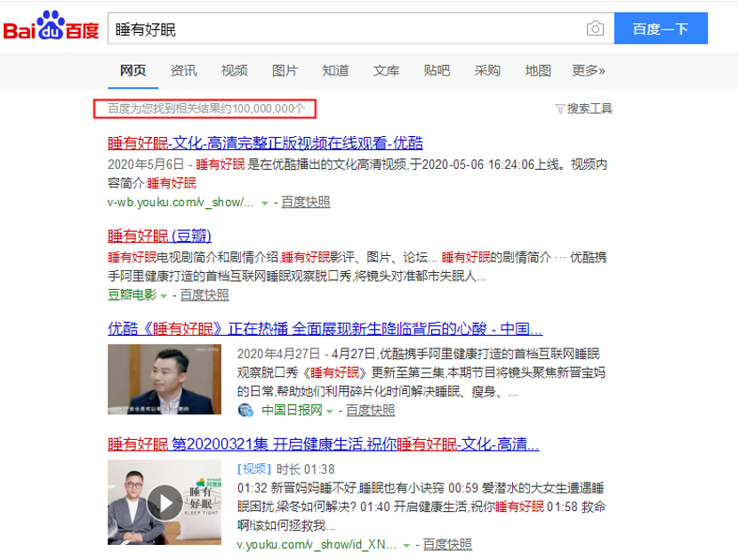
Task: Open 百度快照 for v.youku.com result
Action: [447, 545]
